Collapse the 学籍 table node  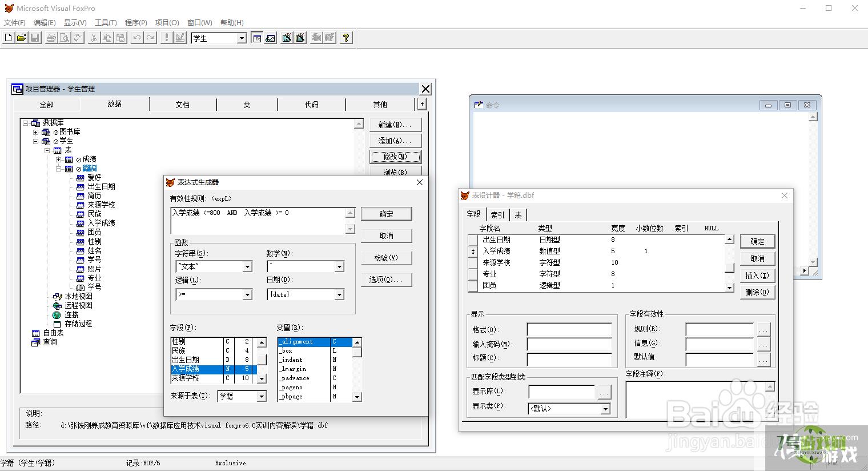58,169
